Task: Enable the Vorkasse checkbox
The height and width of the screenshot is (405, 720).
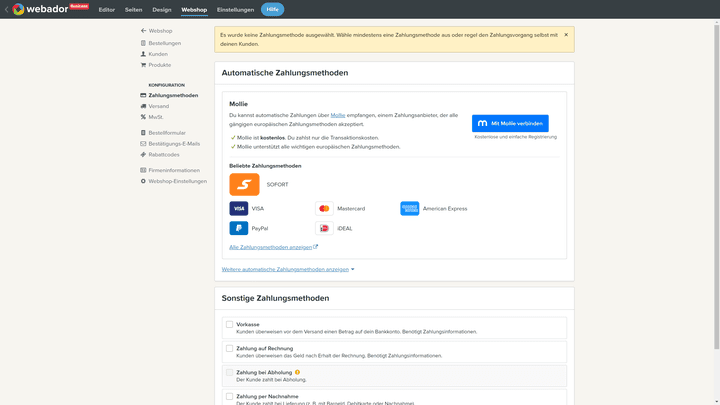Action: point(230,324)
